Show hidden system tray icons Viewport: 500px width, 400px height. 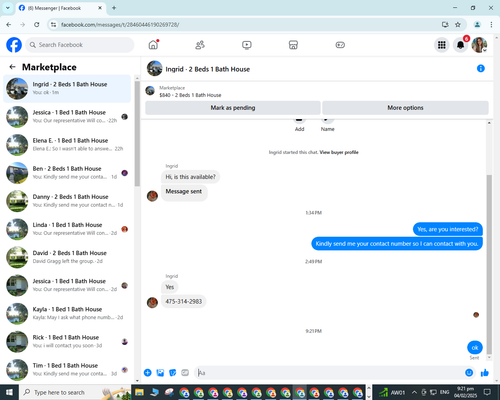coord(414,392)
